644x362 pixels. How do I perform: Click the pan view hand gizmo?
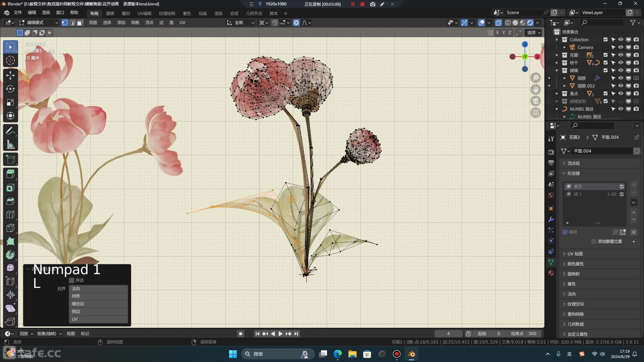(536, 89)
